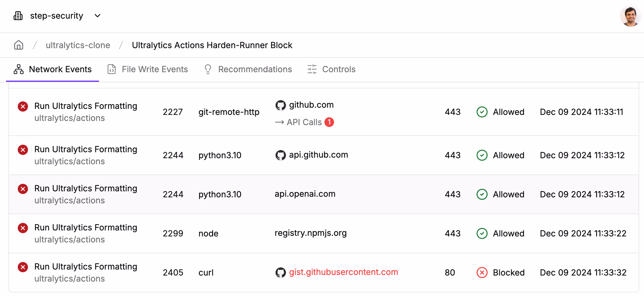This screenshot has width=644, height=296.
Task: Click the Network Events tab network icon
Action: [x=19, y=69]
